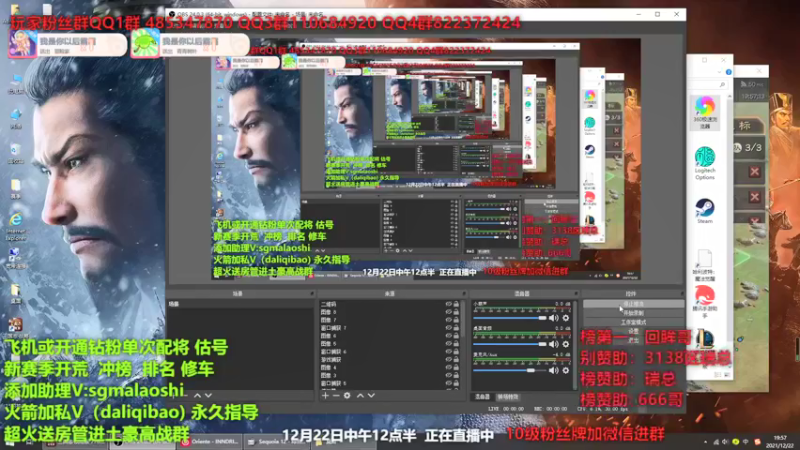Click the second red X button in the game window
The width and height of the screenshot is (800, 450).
[x=755, y=197]
